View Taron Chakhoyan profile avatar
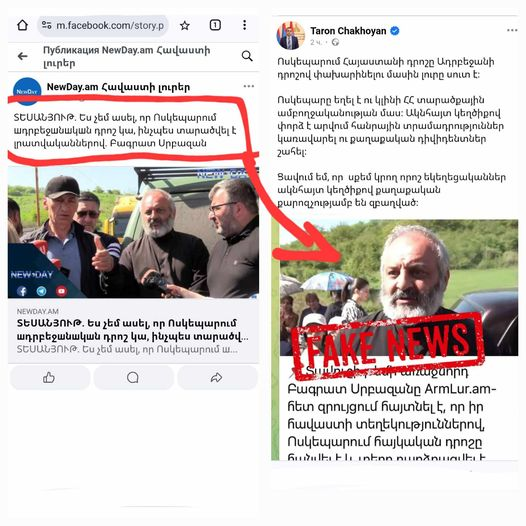Screen dimensions: 526x526 tap(291, 35)
